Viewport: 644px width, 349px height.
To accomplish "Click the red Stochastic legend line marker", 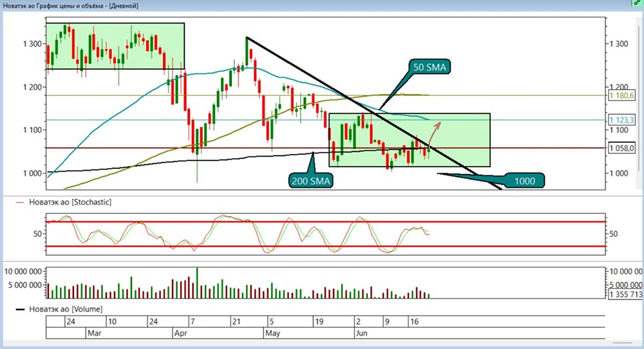I will [20, 202].
